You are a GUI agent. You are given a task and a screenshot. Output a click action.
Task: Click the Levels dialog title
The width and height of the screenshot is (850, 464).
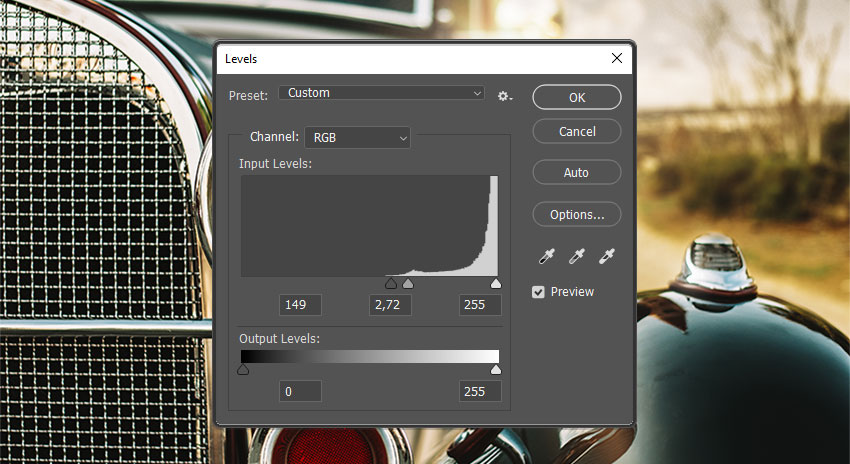241,59
